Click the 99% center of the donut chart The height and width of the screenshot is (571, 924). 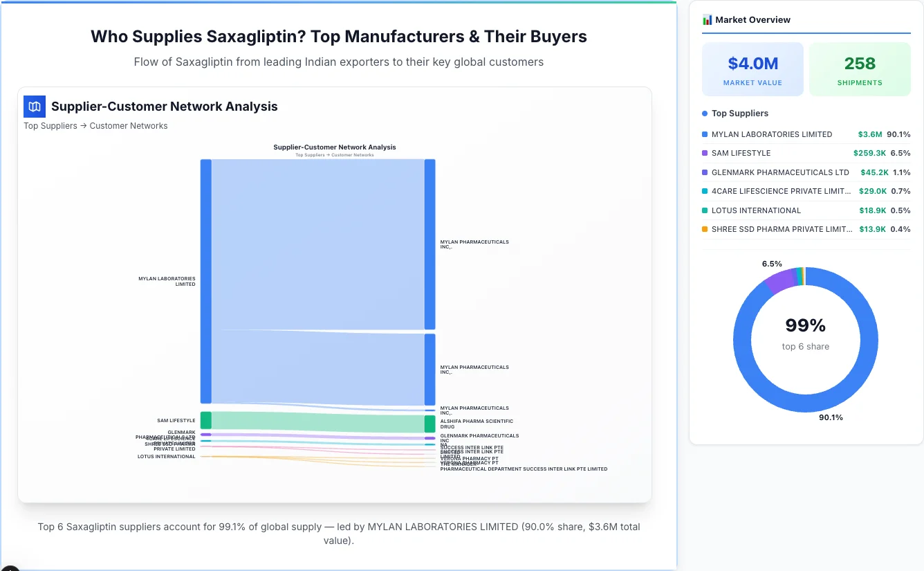pyautogui.click(x=805, y=325)
